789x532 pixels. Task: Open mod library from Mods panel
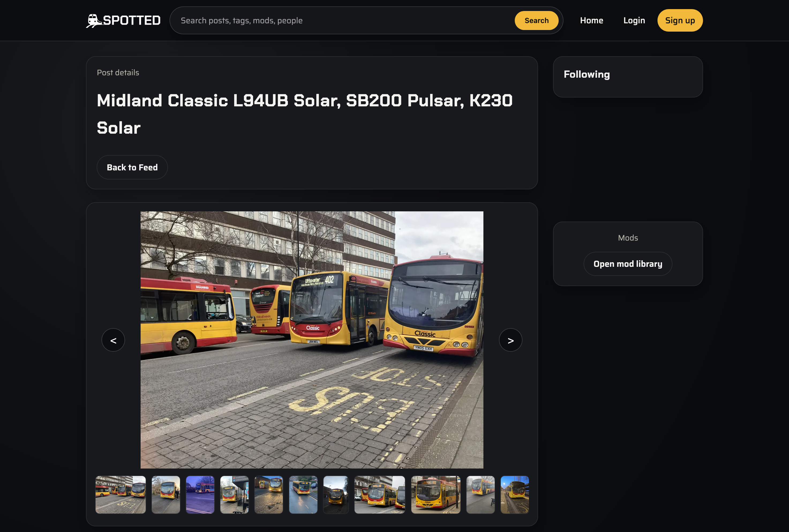[x=628, y=264]
